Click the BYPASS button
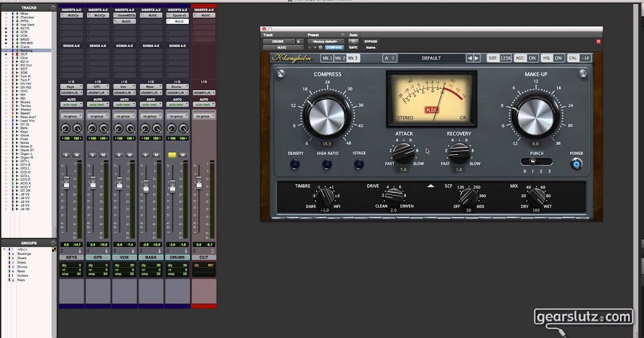The width and height of the screenshot is (644, 338). tap(370, 41)
